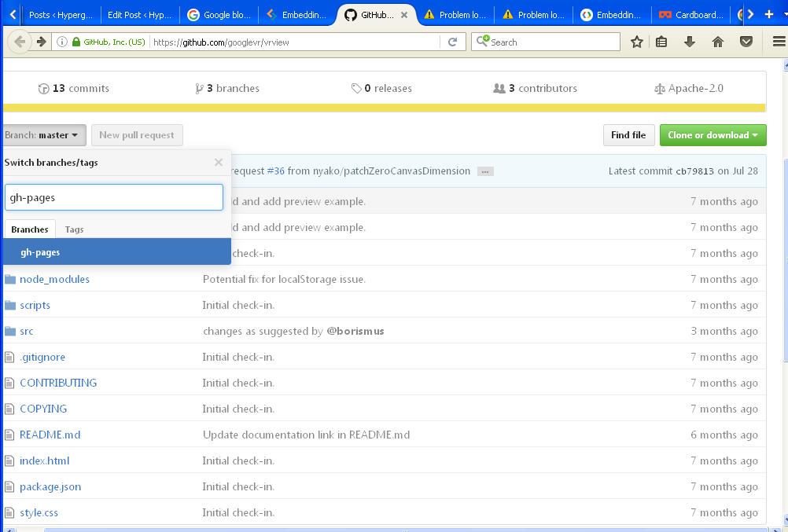Switch to the Edit Post ‹ Hyp... tab
This screenshot has width=788, height=532.
140,15
